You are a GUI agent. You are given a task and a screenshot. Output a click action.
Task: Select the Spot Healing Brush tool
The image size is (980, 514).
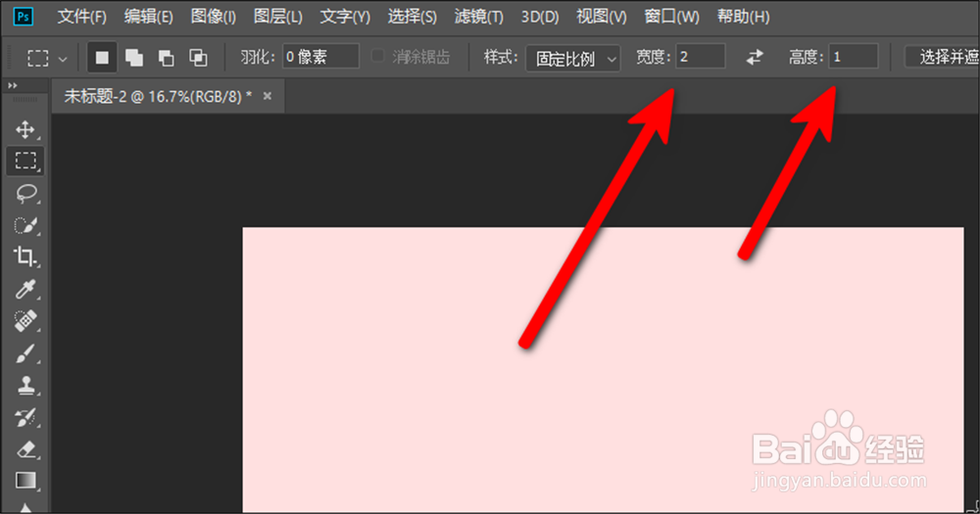pos(25,321)
